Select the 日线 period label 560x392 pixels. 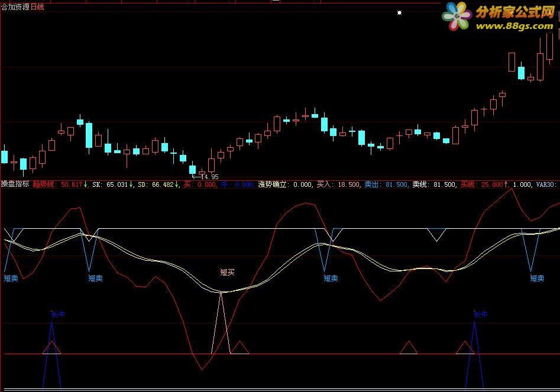37,7
